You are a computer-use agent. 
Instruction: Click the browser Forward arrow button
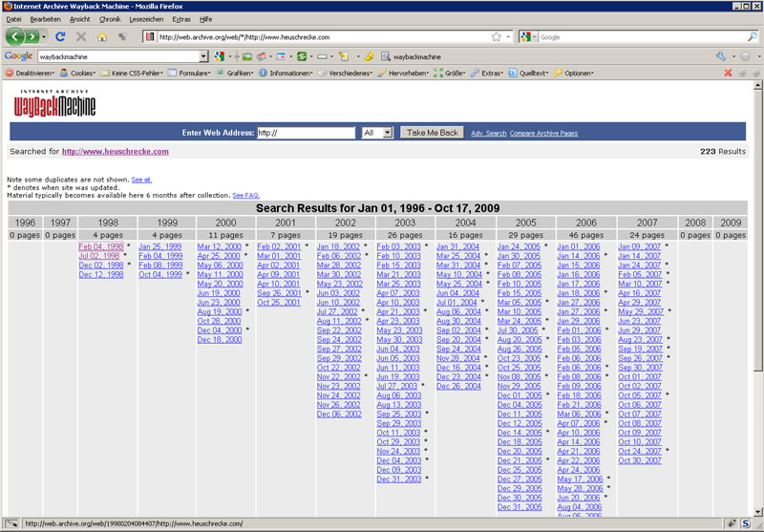point(32,36)
